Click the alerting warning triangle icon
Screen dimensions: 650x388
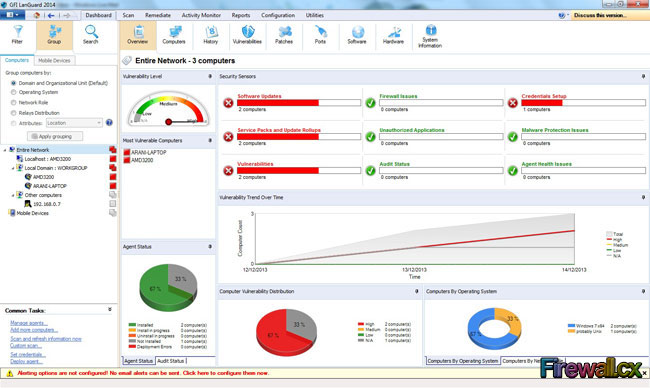coord(9,373)
